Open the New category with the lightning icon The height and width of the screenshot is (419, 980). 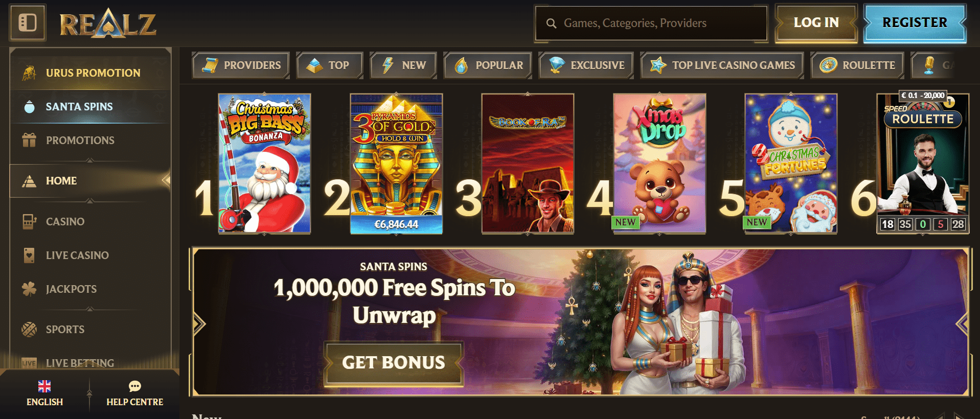[x=403, y=65]
